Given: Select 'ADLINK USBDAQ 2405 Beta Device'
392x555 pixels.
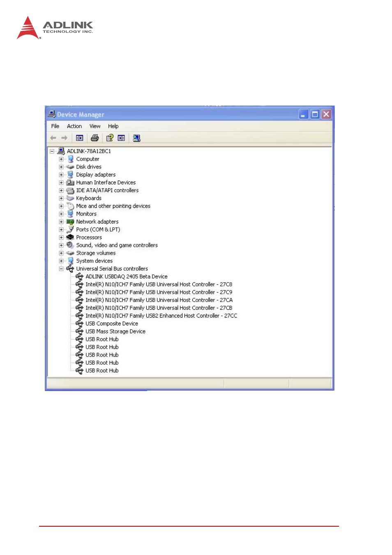Looking at the screenshot, I should coord(127,276).
